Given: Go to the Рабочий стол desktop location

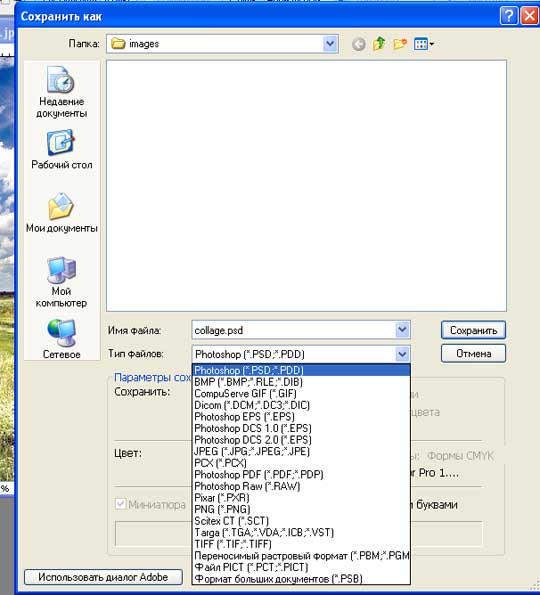Looking at the screenshot, I should coord(61,150).
